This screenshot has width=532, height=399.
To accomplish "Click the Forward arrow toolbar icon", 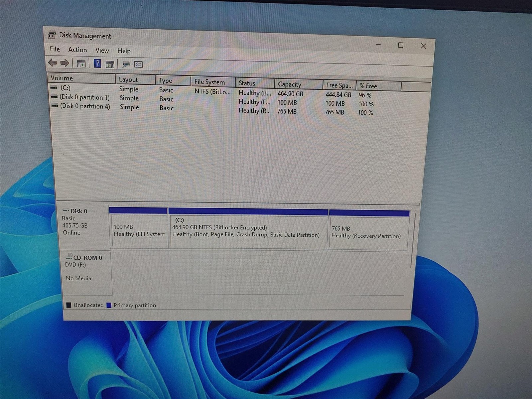I will (65, 63).
